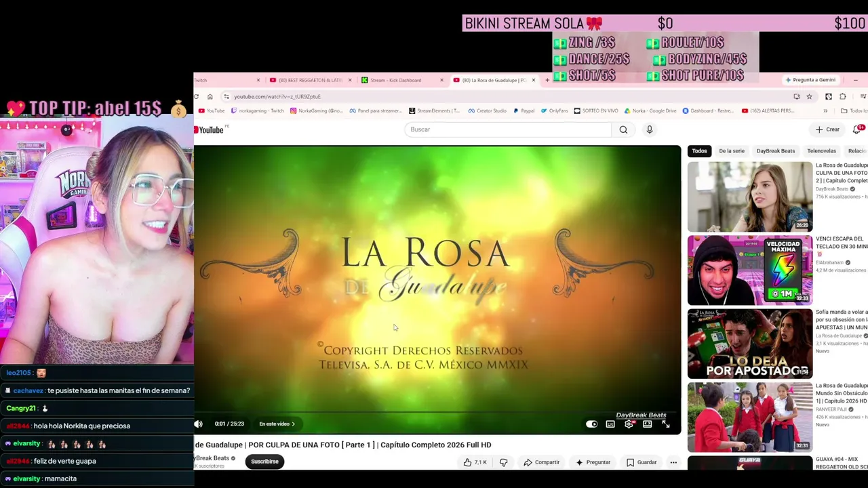Open a new browser tab
Viewport: 868px width, 488px height.
pos(547,80)
